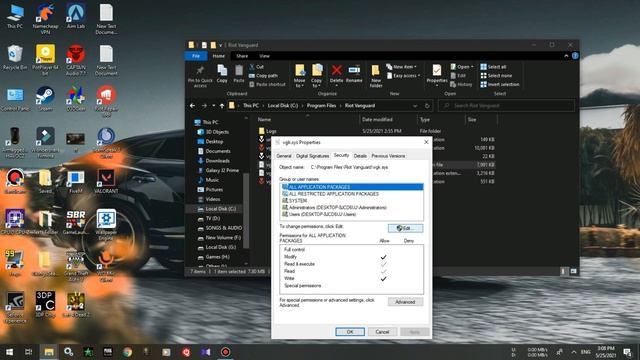This screenshot has width=640, height=360.
Task: Switch to Digital Signatures tab
Action: point(312,156)
